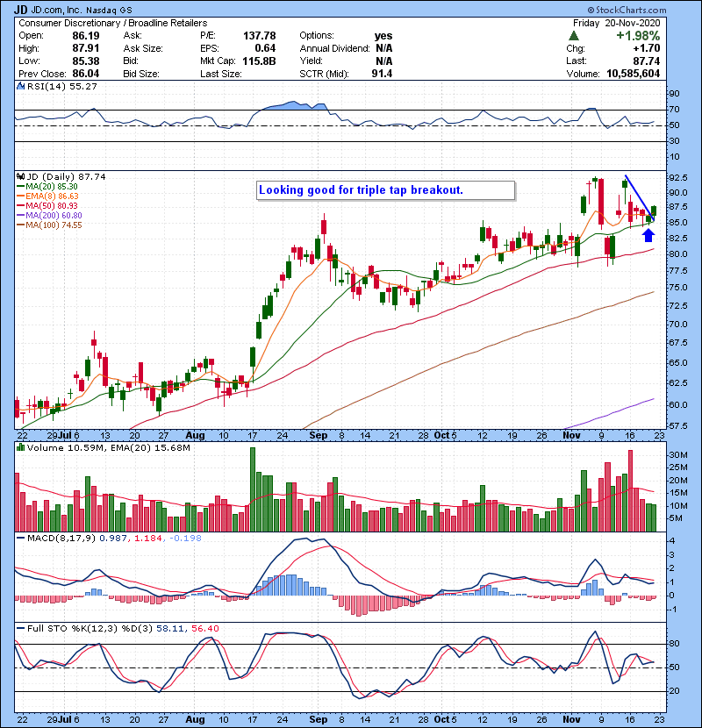Click the StockCharts.com copyright text
The height and width of the screenshot is (728, 702).
tap(627, 10)
